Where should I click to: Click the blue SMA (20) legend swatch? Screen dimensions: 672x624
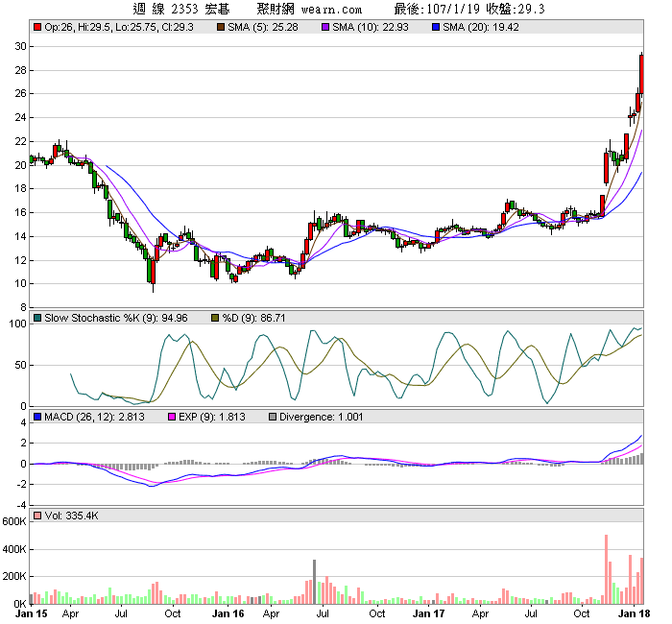[436, 28]
